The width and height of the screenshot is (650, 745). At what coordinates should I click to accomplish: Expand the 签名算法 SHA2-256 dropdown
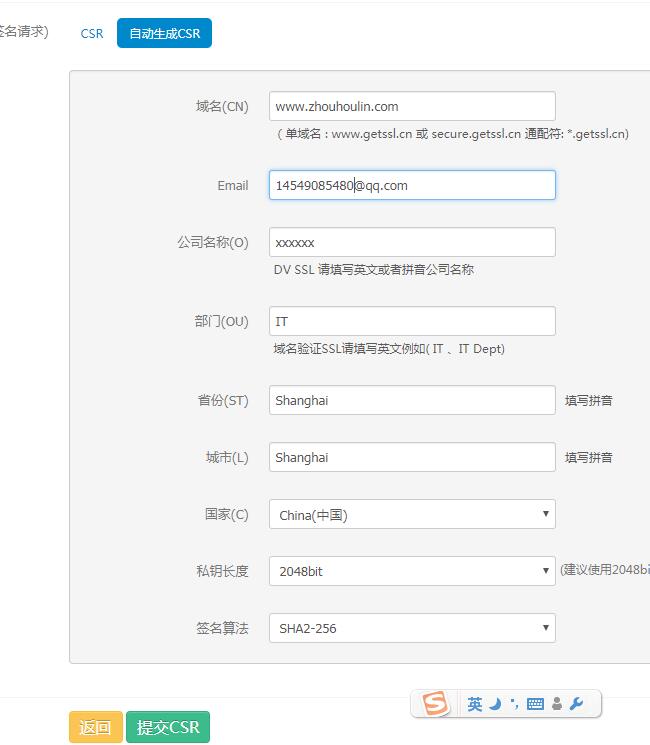coord(411,628)
